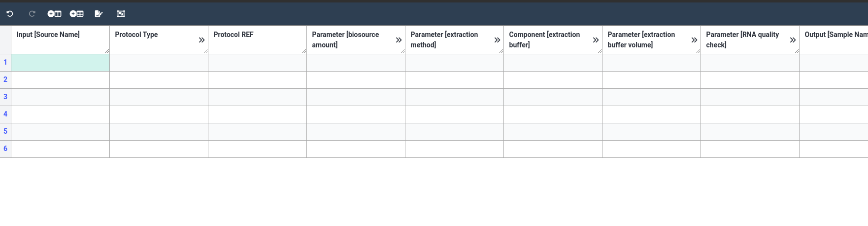Click the Protocol REF cell in row 4
Viewport: 868px width, 226px height.
point(257,114)
